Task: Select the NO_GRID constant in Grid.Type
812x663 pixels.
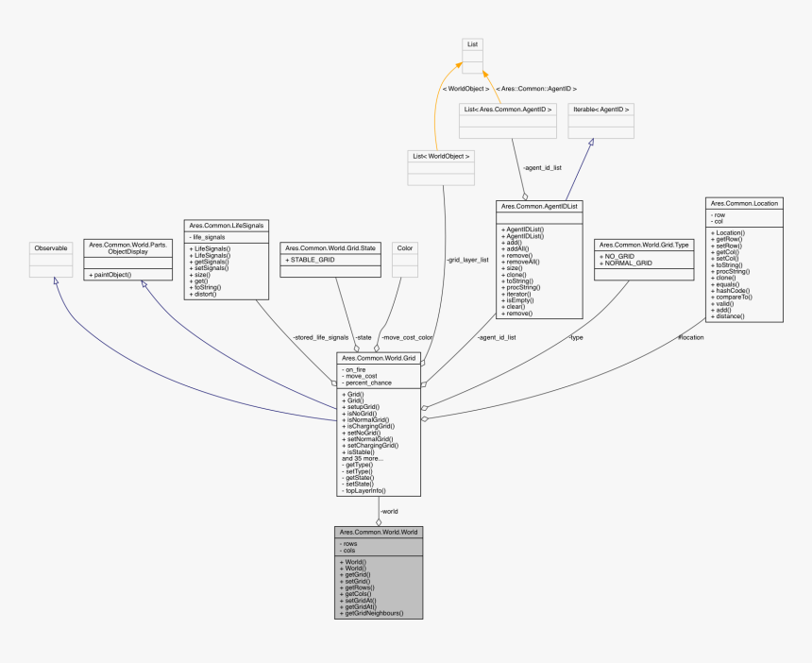Action: (x=620, y=256)
